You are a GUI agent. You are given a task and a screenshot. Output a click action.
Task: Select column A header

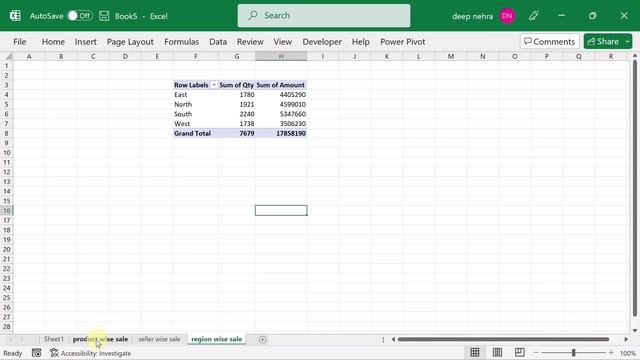click(x=29, y=56)
